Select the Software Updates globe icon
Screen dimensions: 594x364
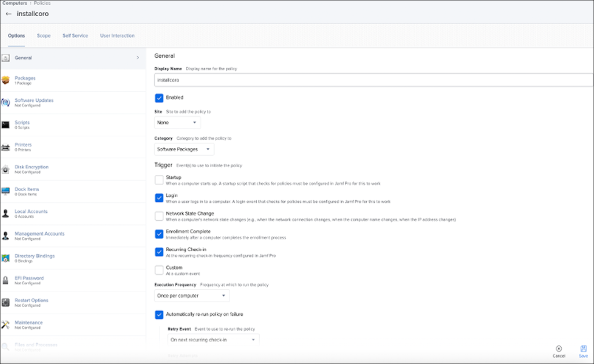pyautogui.click(x=6, y=103)
